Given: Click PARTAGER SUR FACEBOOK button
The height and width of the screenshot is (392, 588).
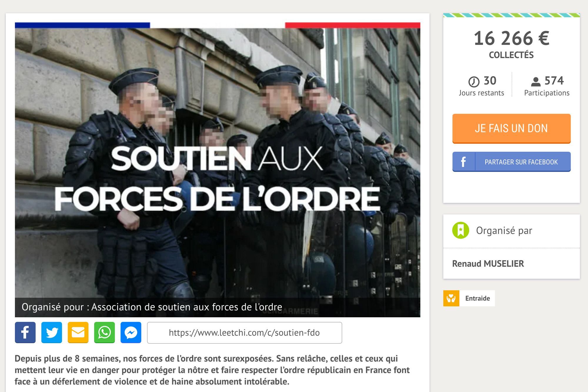Looking at the screenshot, I should (512, 162).
